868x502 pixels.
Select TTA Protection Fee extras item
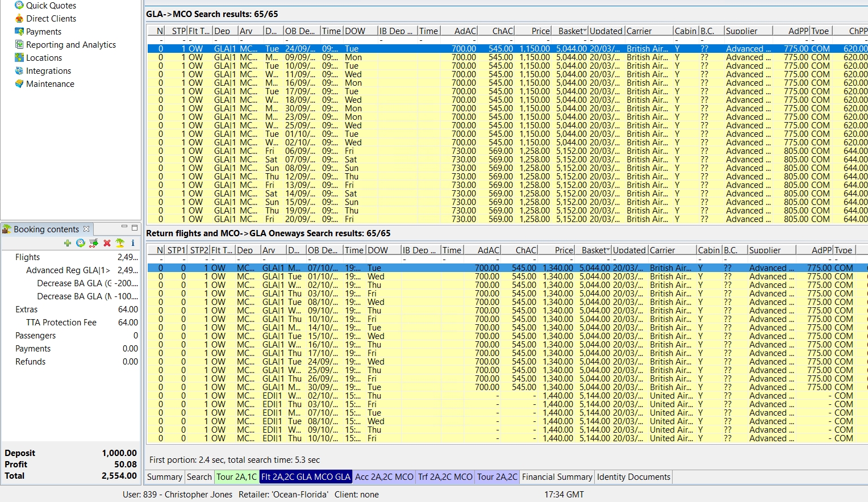pos(61,323)
